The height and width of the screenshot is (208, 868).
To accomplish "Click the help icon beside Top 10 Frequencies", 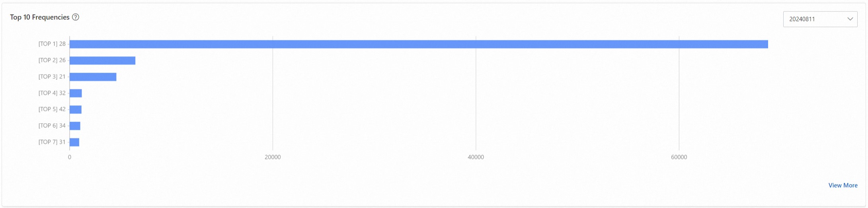I will pyautogui.click(x=76, y=17).
